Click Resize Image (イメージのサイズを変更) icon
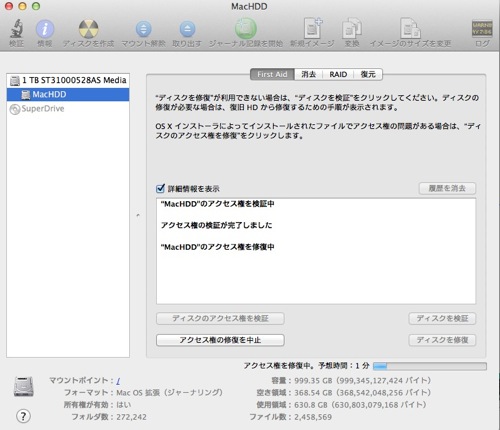 click(410, 28)
